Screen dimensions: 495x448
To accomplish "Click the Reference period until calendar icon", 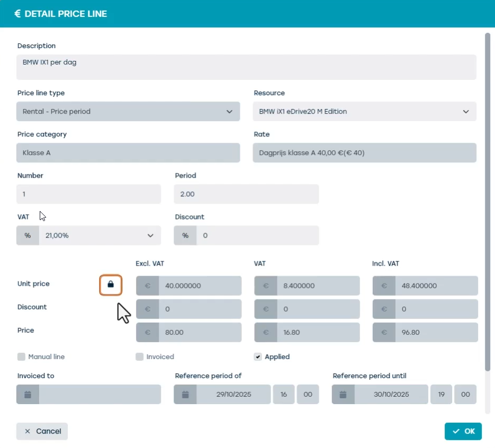I will (343, 395).
